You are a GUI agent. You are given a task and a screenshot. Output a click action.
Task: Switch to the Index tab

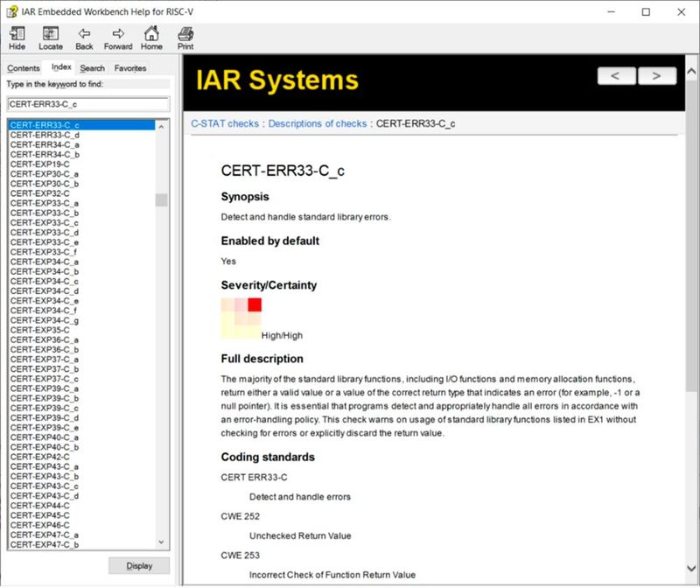(x=61, y=67)
